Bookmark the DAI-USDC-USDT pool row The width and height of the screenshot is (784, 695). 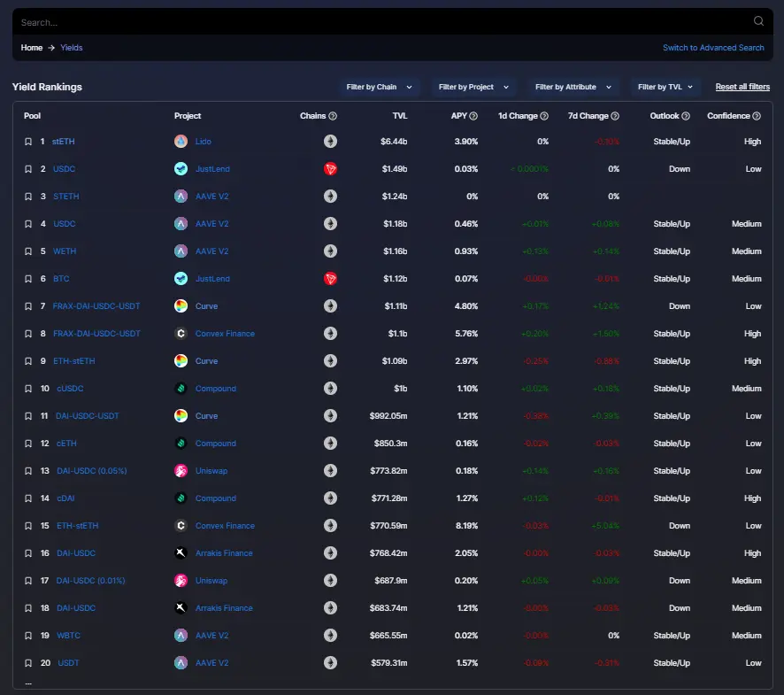point(28,416)
